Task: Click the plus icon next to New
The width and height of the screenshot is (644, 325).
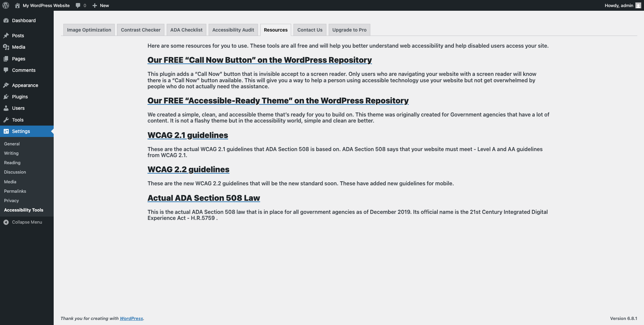Action: click(x=95, y=5)
